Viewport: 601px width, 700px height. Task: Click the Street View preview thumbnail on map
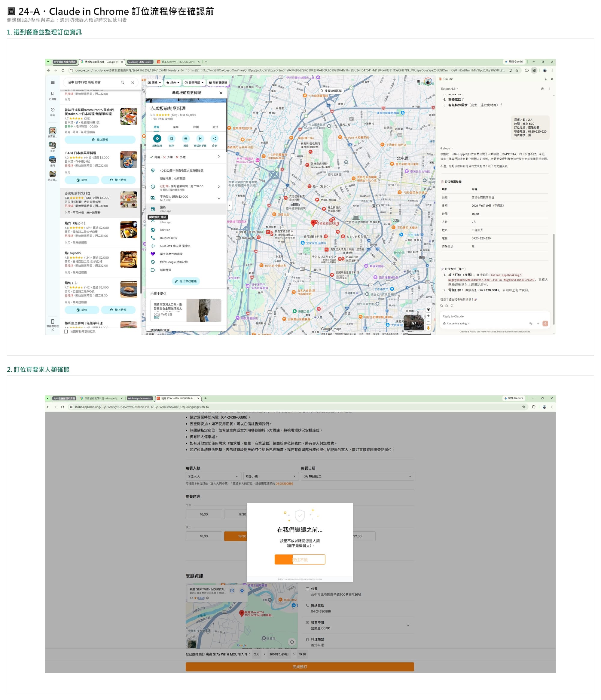(x=414, y=323)
